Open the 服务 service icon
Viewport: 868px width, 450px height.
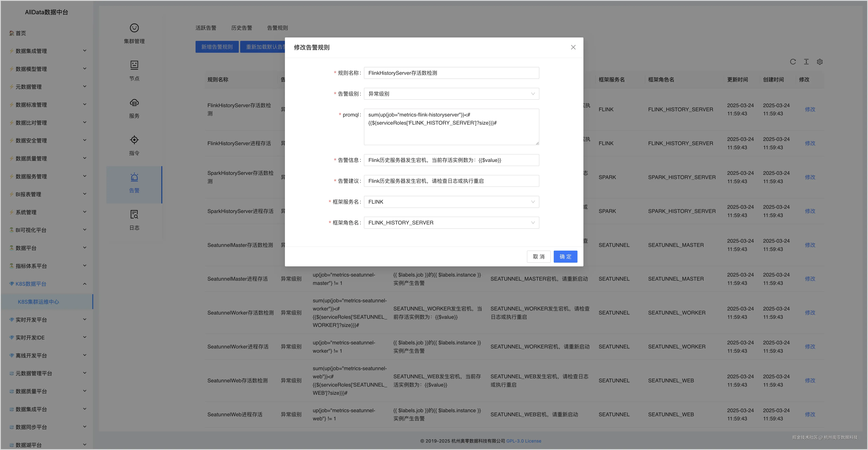tap(134, 102)
